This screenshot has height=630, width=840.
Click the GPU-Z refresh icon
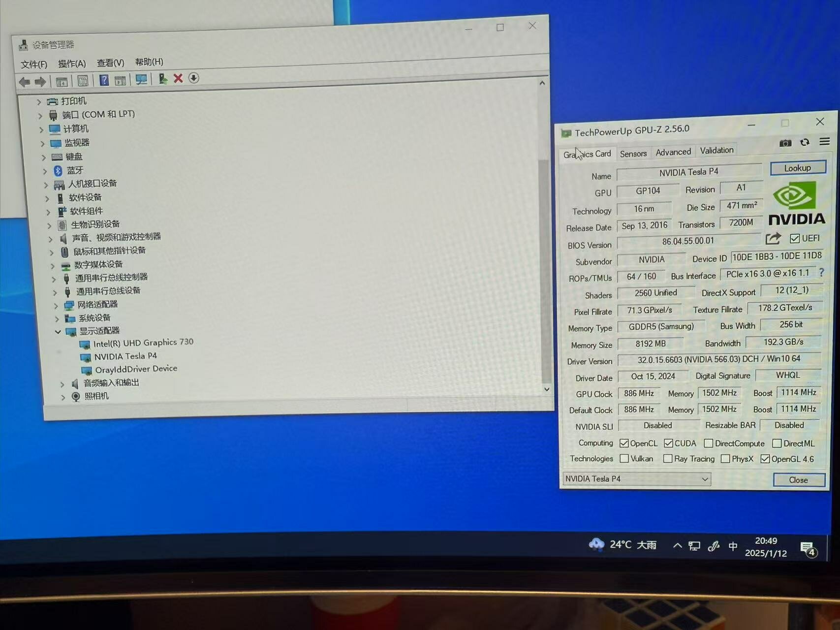click(x=805, y=142)
